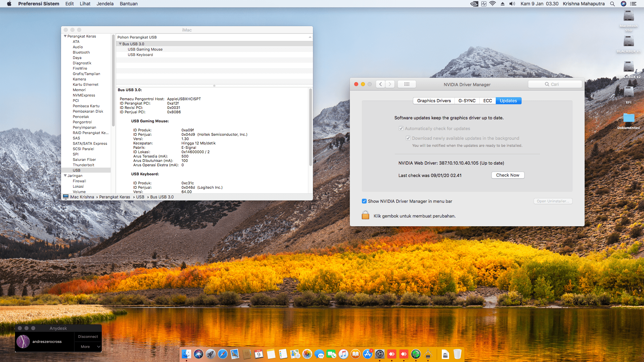Image resolution: width=644 pixels, height=362 pixels.
Task: Collapse the Perangkat Keras tree section
Action: coord(65,36)
